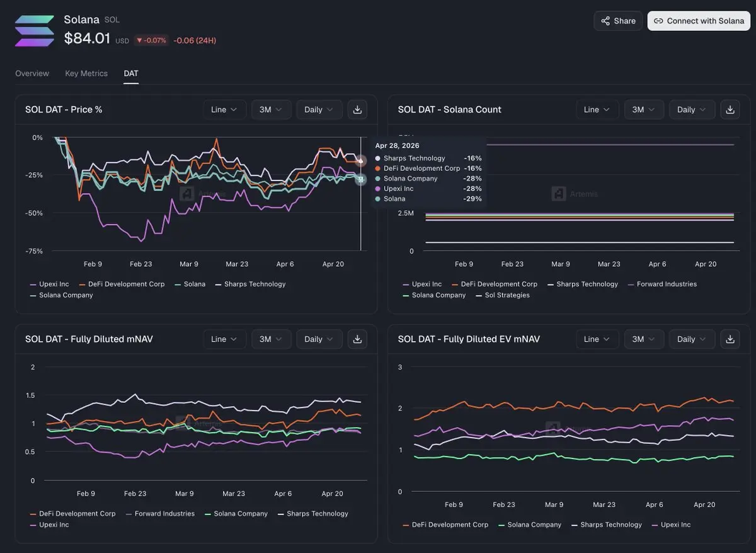Viewport: 756px width, 553px height.
Task: Download the SOL DAT Price % chart
Action: tap(357, 110)
